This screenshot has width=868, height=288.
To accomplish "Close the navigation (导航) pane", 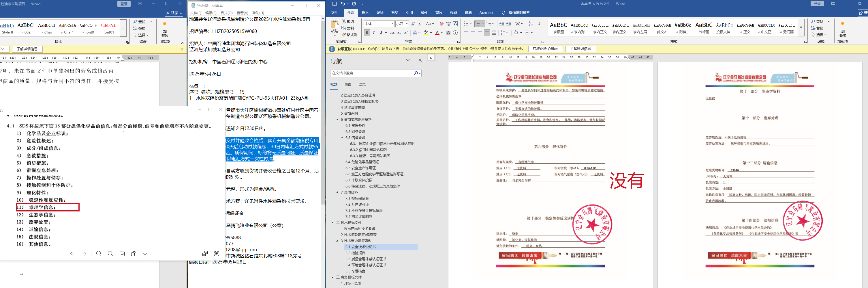I will click(420, 60).
